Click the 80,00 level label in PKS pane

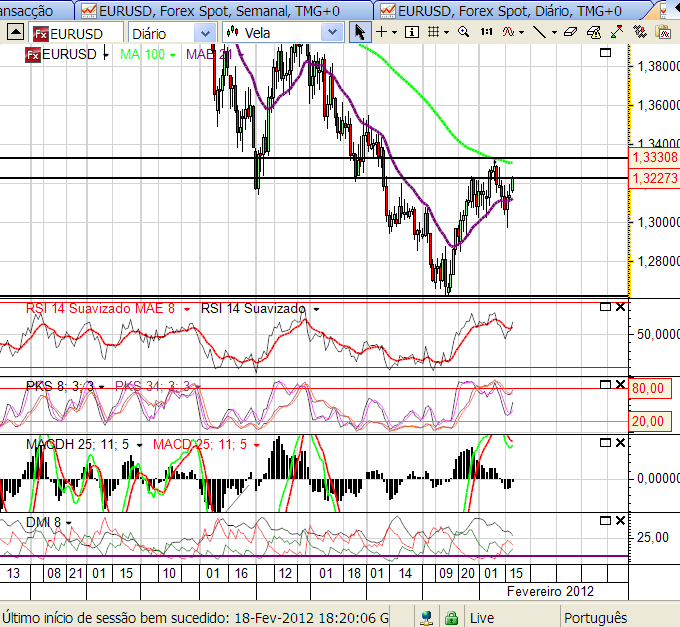point(649,388)
